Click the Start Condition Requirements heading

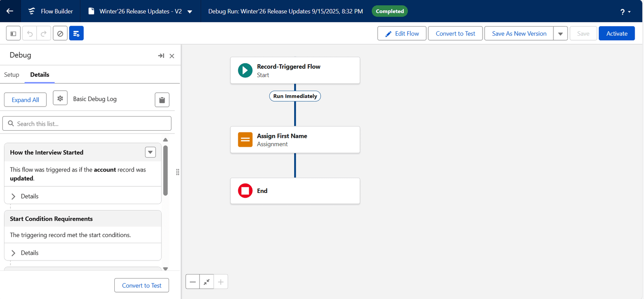pyautogui.click(x=51, y=219)
